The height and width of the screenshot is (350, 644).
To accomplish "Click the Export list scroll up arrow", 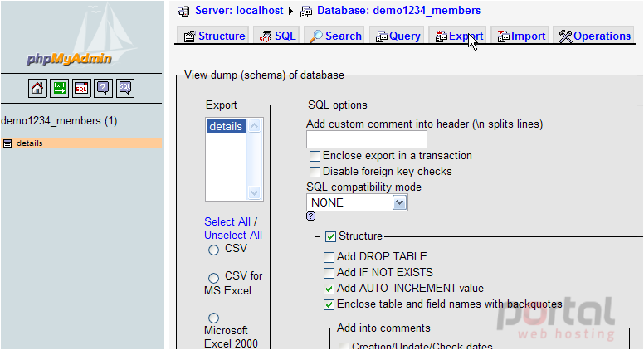I will click(x=254, y=126).
